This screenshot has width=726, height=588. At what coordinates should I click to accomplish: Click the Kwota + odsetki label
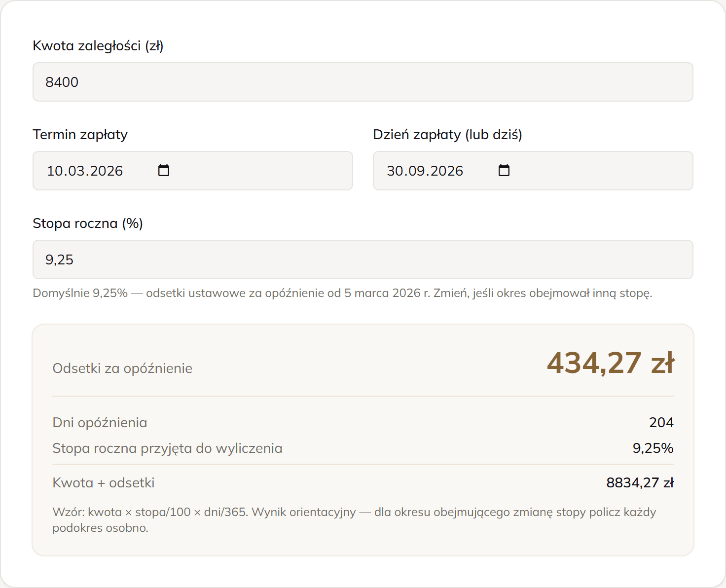coord(104,483)
